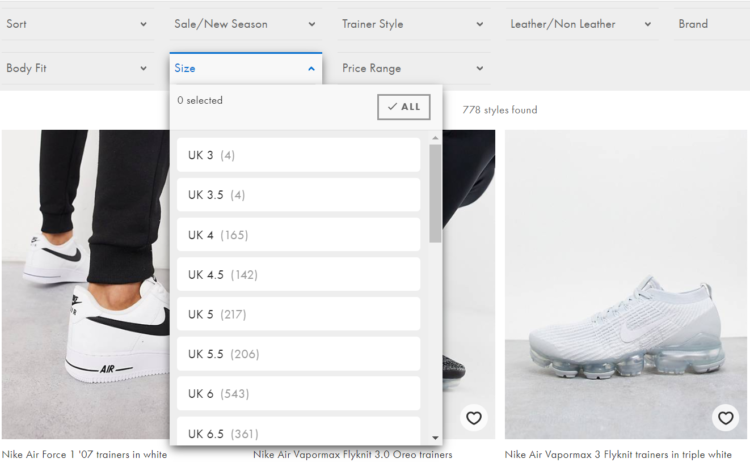The width and height of the screenshot is (750, 467).
Task: Choose UK 5.5 size option
Action: pyautogui.click(x=298, y=354)
